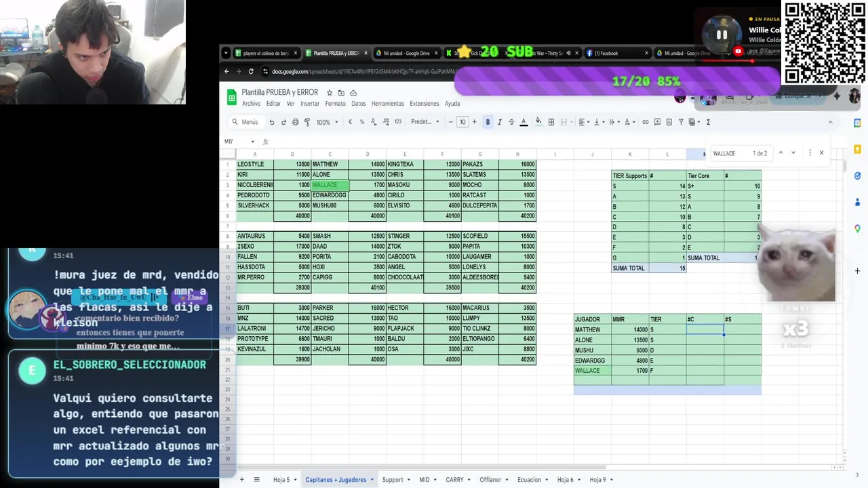This screenshot has width=868, height=488.
Task: Select the Paint format roller icon
Action: tap(307, 122)
